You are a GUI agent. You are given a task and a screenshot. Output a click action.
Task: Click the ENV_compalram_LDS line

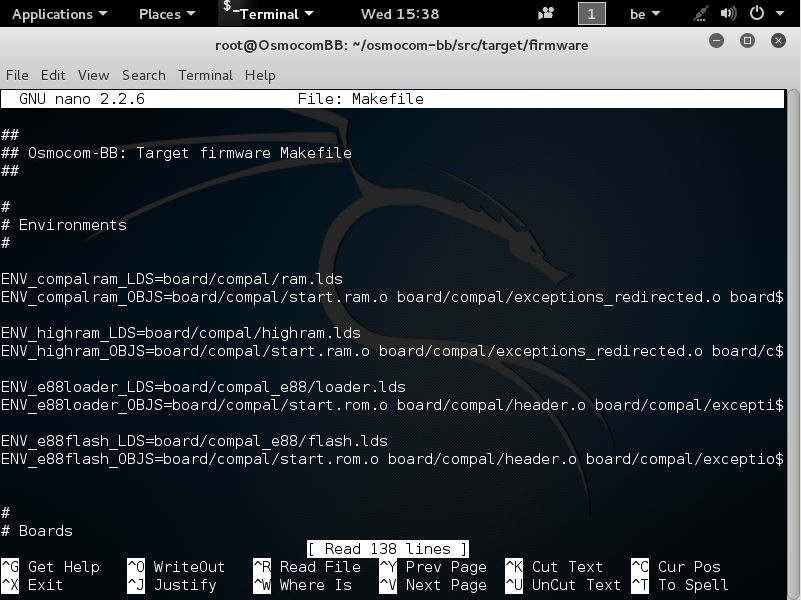pyautogui.click(x=172, y=279)
